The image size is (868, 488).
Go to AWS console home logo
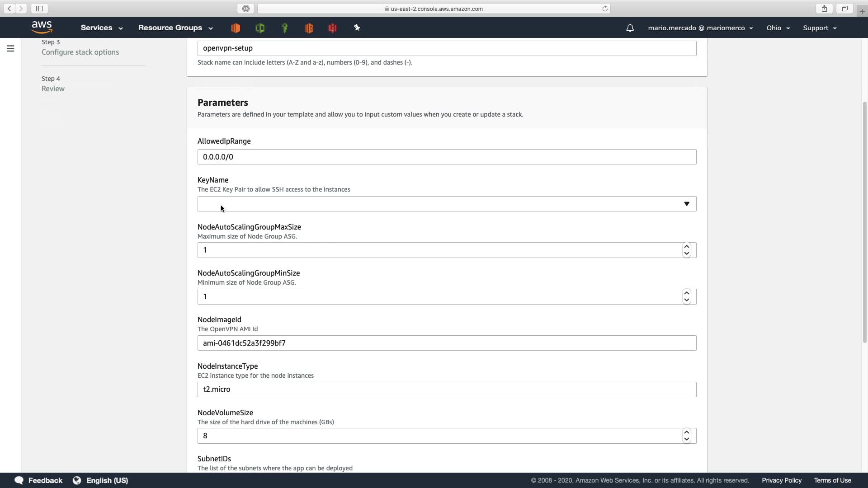[x=42, y=28]
